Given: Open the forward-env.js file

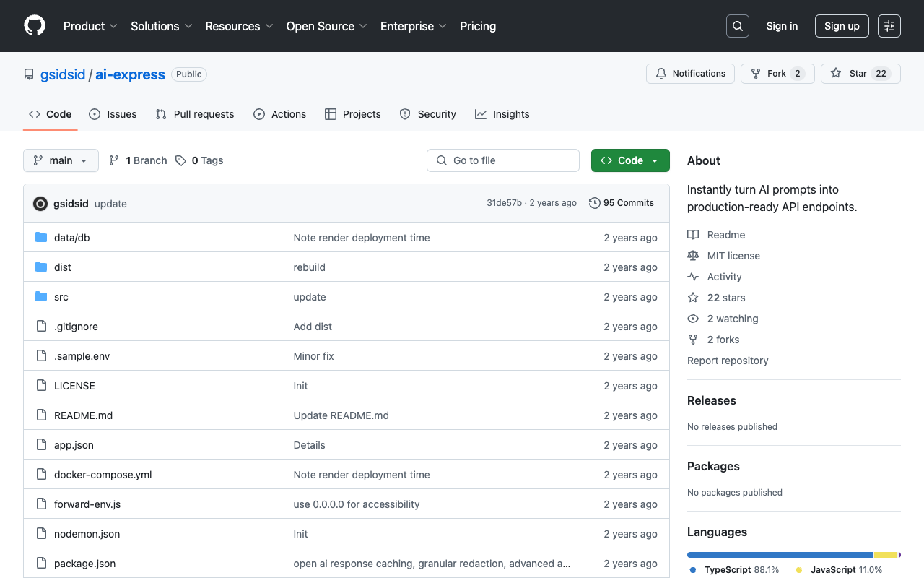Looking at the screenshot, I should click(x=87, y=504).
